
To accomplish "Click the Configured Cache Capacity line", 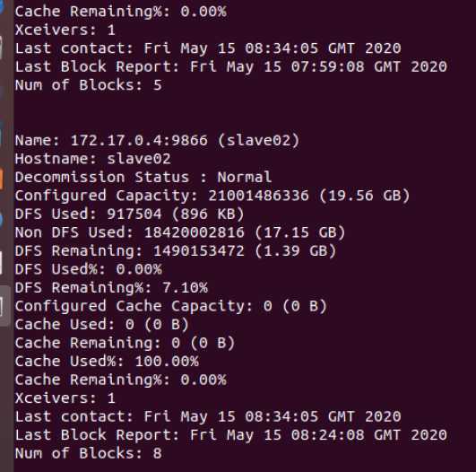I will (x=171, y=306).
